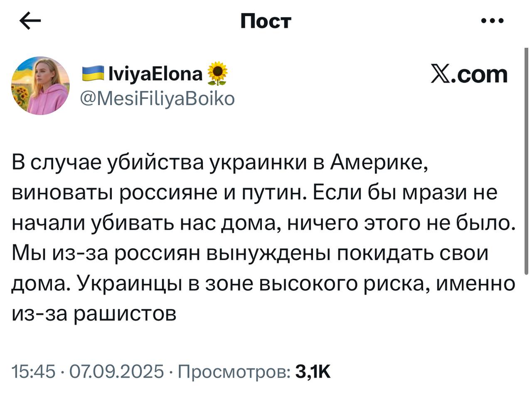Open the @MesiFiliyaBoiko handle link
Screen dimensions: 532x398
pyautogui.click(x=157, y=98)
